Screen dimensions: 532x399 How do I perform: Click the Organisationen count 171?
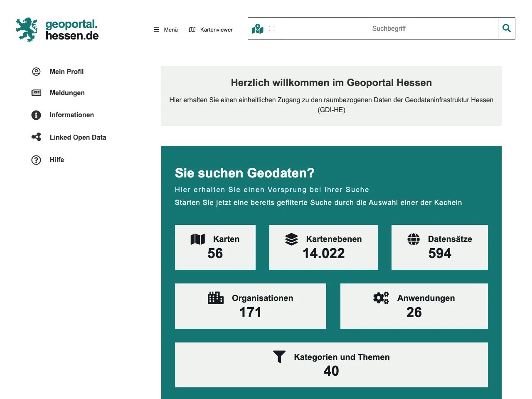[250, 312]
